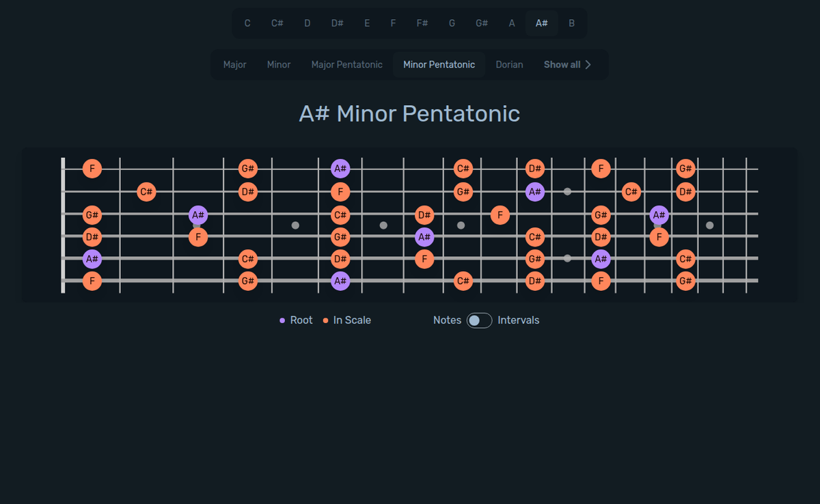
Task: Click the In Scale legend indicator
Action: click(x=325, y=320)
